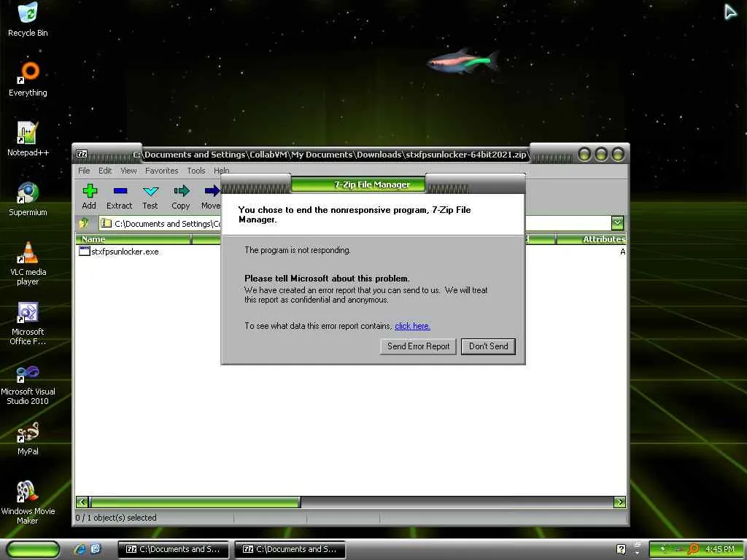Click the Don't Send button
The width and height of the screenshot is (747, 560).
[488, 346]
